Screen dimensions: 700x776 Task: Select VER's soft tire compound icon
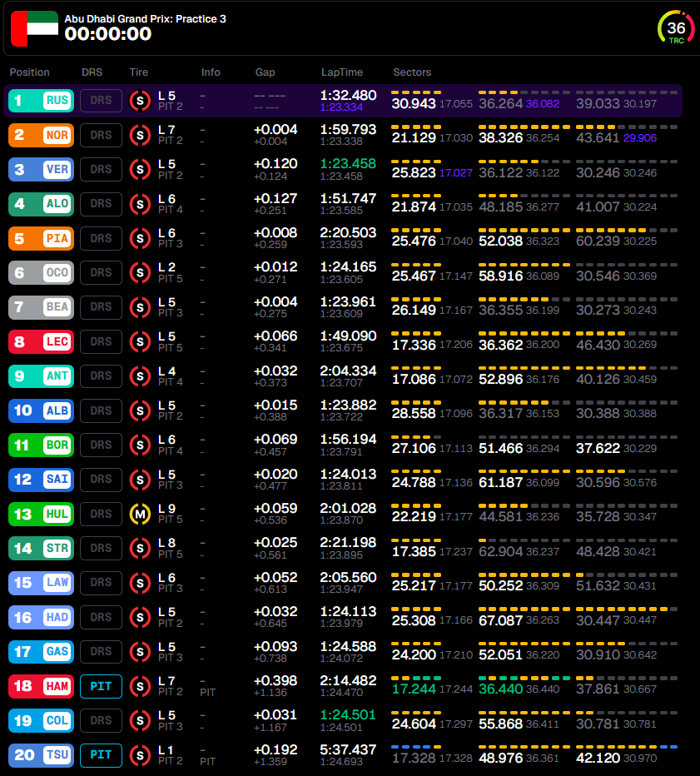pyautogui.click(x=138, y=170)
